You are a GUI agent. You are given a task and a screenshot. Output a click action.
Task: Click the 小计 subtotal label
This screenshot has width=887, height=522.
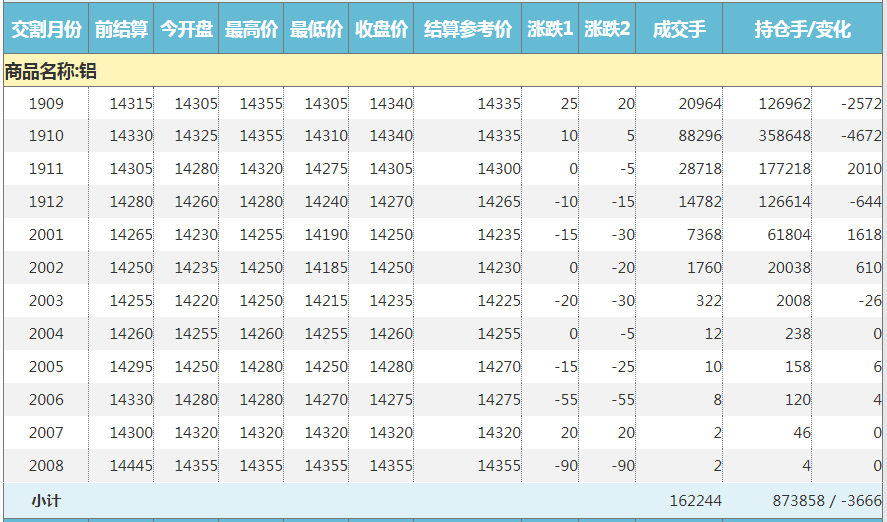[x=46, y=500]
